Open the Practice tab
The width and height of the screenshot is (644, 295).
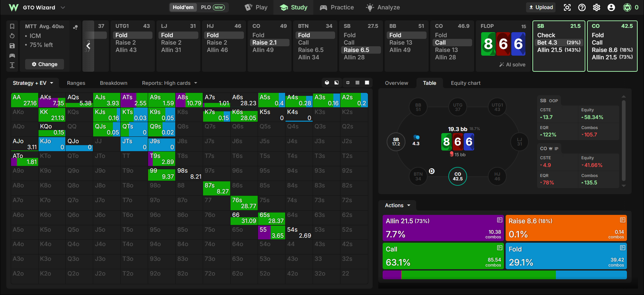[x=337, y=7]
